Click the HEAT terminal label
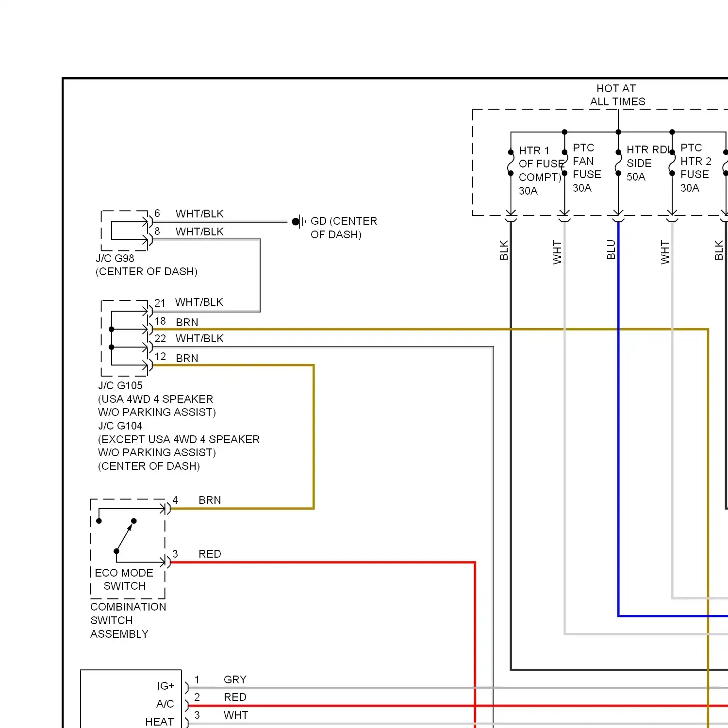Viewport: 728px width, 728px height. tap(159, 722)
